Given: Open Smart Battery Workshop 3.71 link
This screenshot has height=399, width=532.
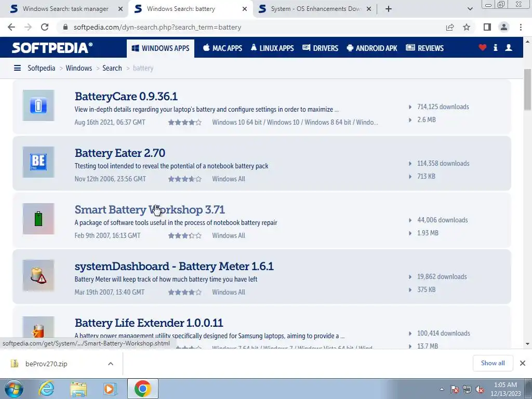Looking at the screenshot, I should (x=150, y=210).
